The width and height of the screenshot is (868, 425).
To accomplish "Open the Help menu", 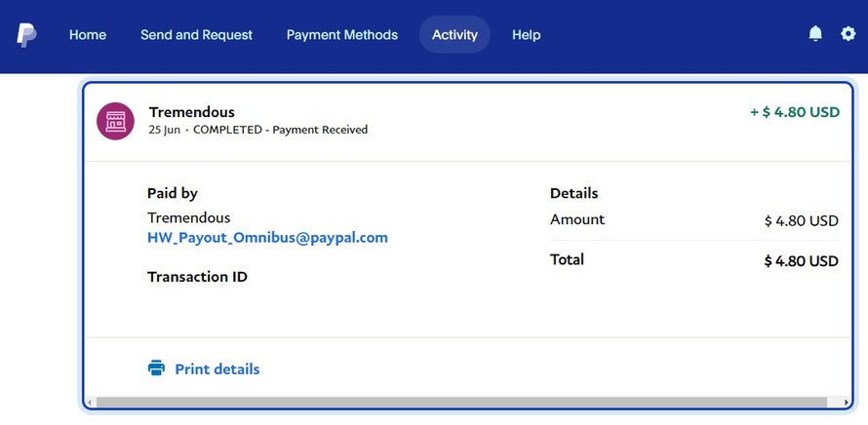I will tap(526, 35).
